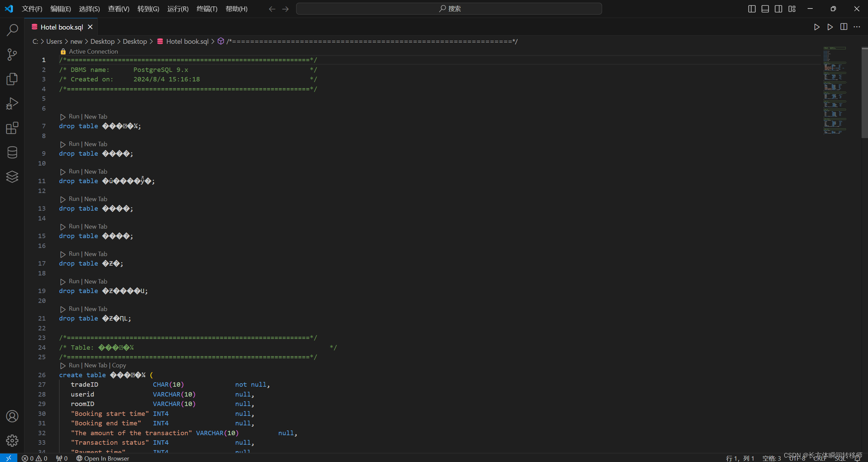868x462 pixels.
Task: Toggle the primary side bar layout icon
Action: pyautogui.click(x=752, y=9)
